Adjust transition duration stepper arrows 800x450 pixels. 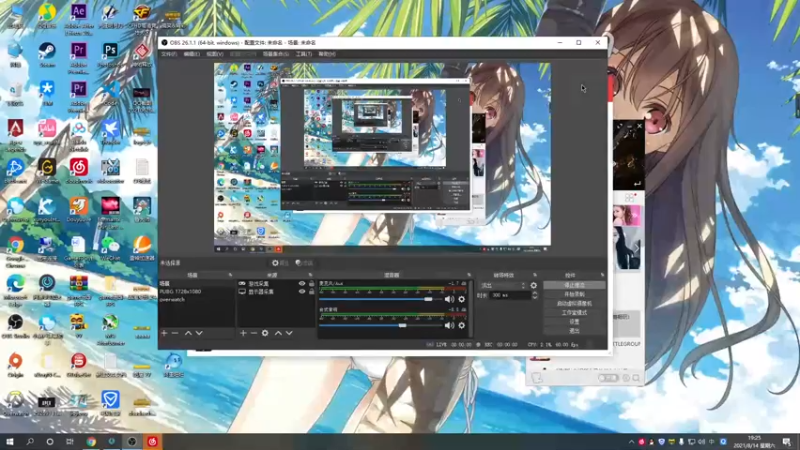tap(535, 295)
